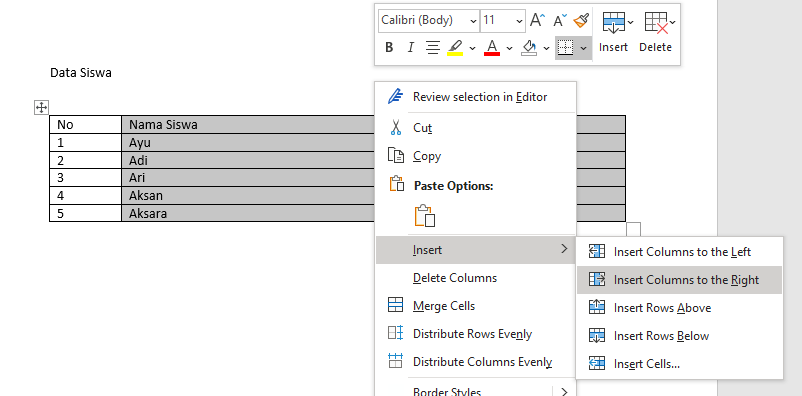Click the Paste option clipboard icon
Screen dimensions: 802x396
tap(425, 215)
